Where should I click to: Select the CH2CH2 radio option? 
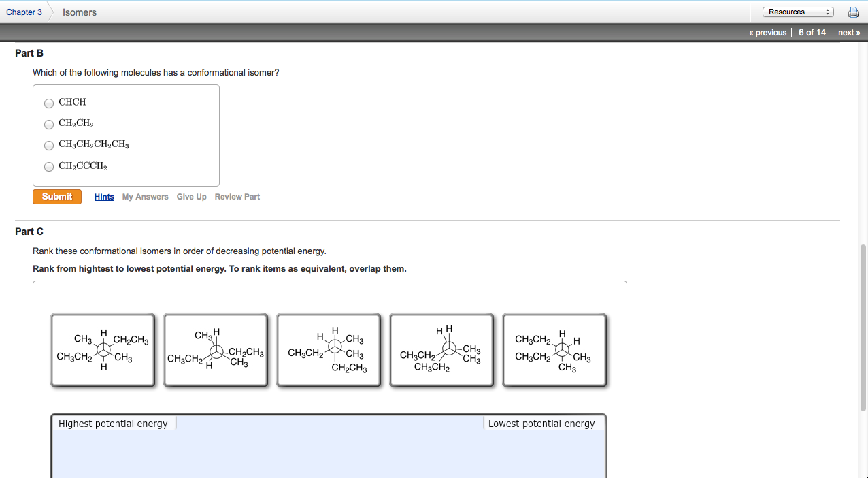49,125
